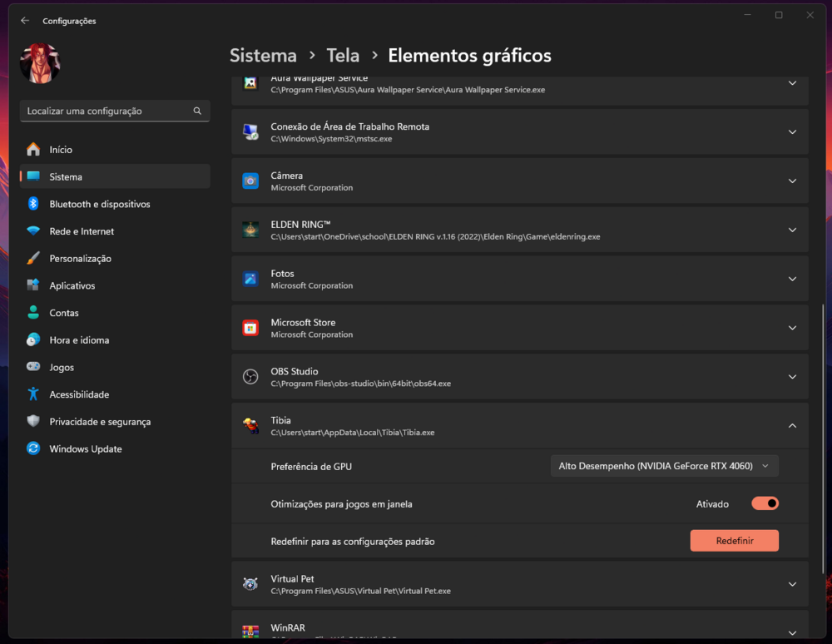Click the Jogos controller icon
The image size is (832, 644).
(x=33, y=367)
